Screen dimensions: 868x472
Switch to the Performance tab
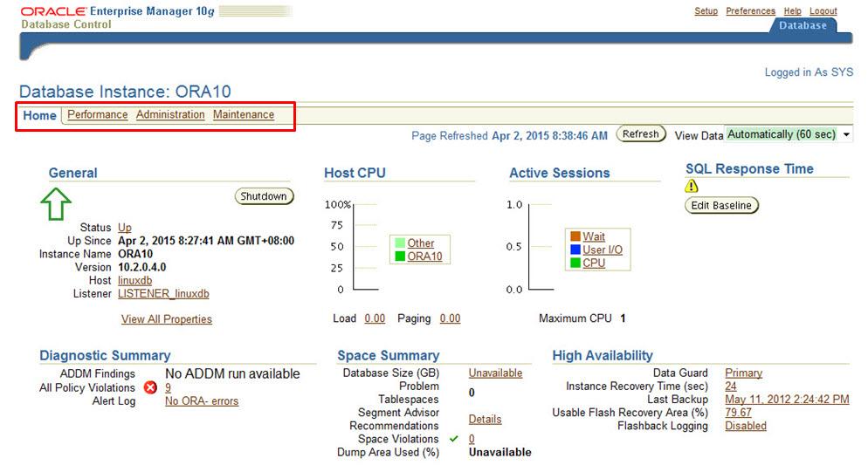click(98, 114)
